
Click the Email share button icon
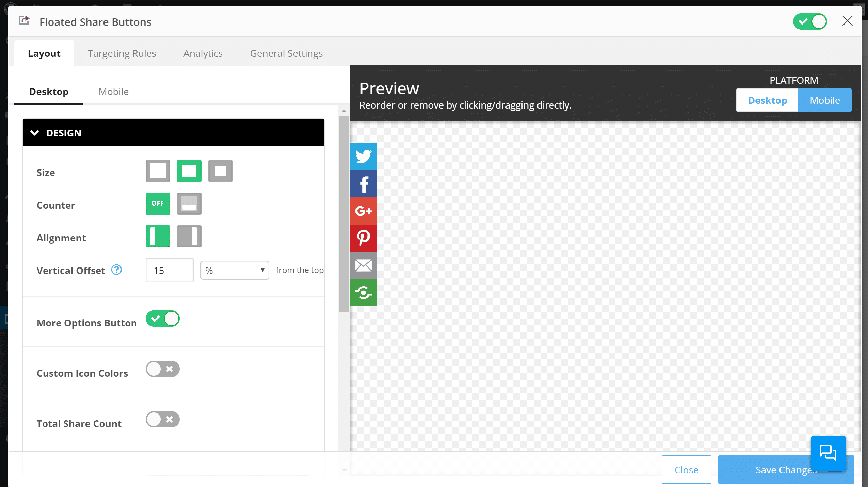tap(364, 265)
